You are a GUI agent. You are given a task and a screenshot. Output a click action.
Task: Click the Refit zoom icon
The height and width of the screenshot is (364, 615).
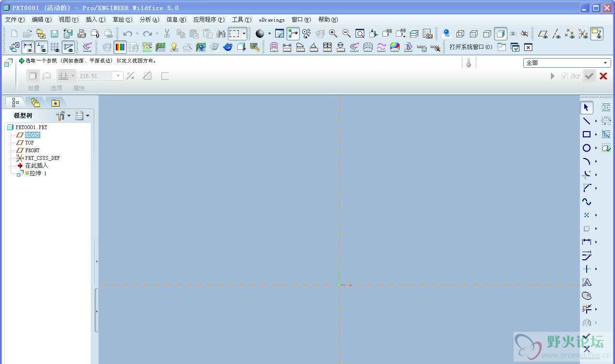(x=360, y=34)
